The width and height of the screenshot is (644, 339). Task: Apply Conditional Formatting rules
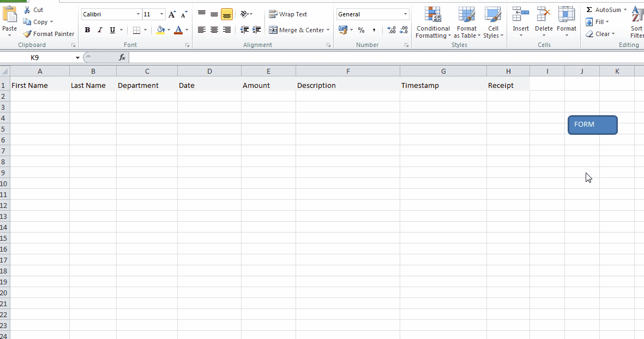[432, 22]
